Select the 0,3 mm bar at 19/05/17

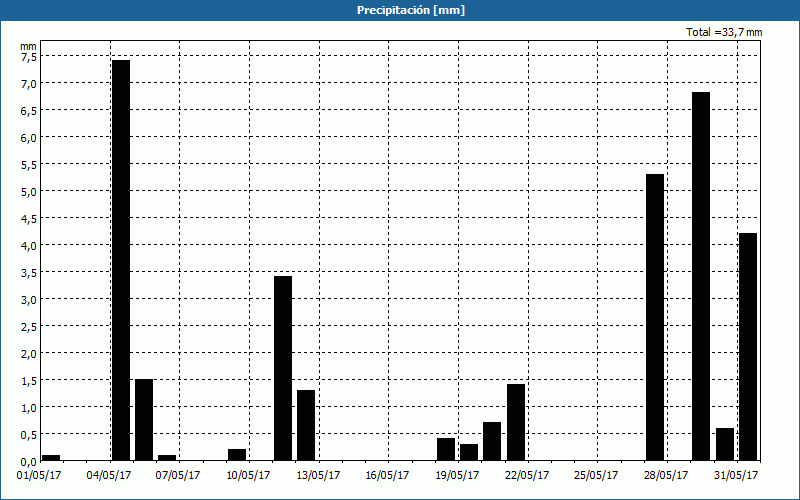469,452
